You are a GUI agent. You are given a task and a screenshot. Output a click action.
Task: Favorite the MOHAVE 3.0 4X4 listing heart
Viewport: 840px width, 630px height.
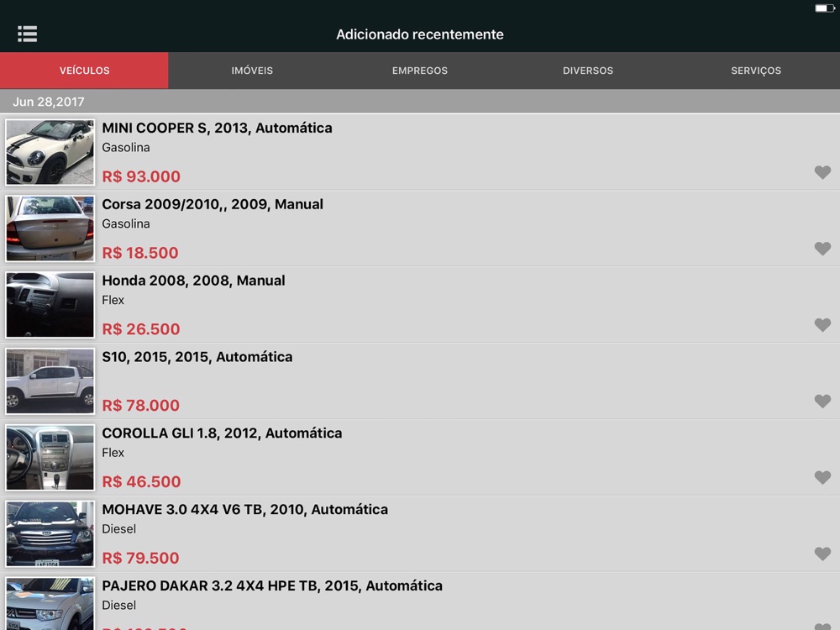point(822,554)
